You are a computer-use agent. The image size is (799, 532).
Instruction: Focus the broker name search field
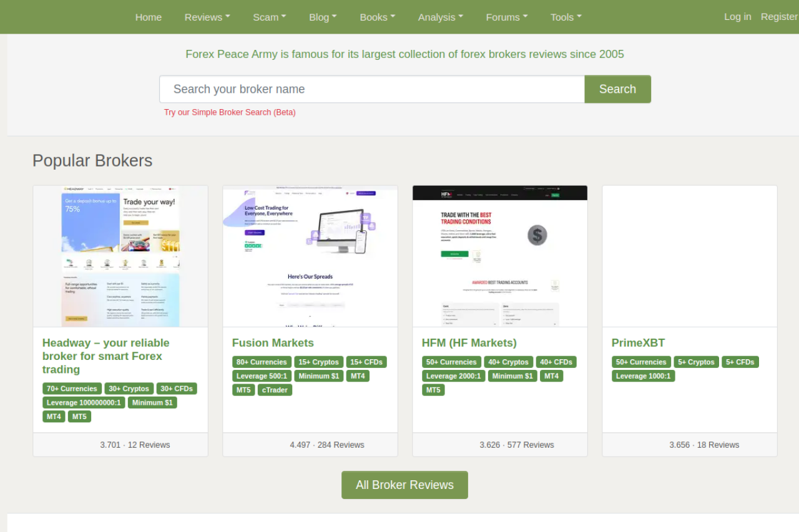[x=371, y=89]
